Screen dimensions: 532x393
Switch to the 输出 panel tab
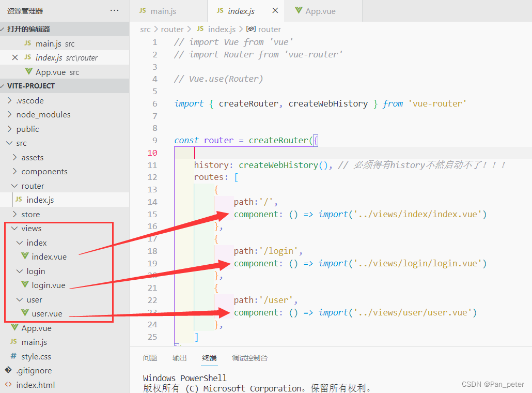[x=179, y=357]
